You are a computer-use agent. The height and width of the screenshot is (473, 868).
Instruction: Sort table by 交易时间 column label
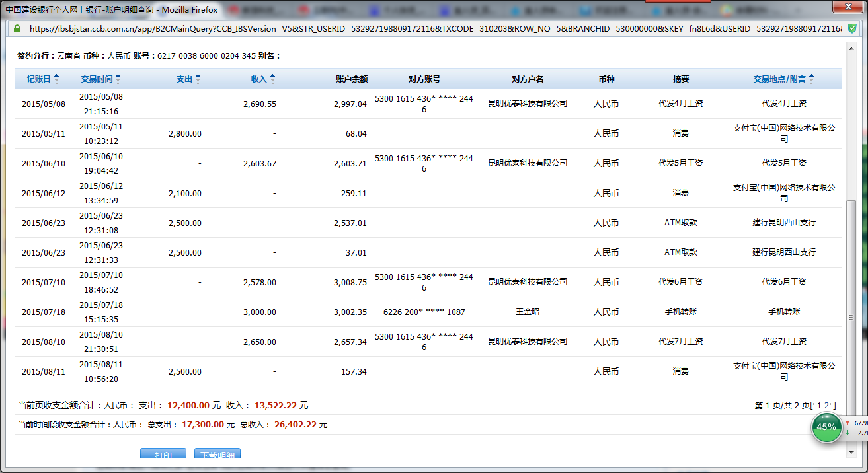(x=97, y=79)
